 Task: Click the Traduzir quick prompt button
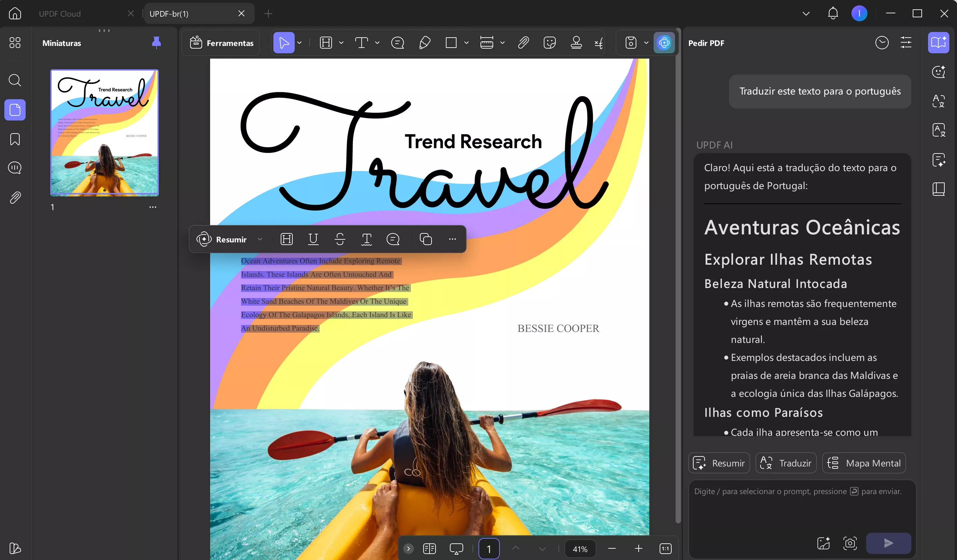pyautogui.click(x=786, y=463)
